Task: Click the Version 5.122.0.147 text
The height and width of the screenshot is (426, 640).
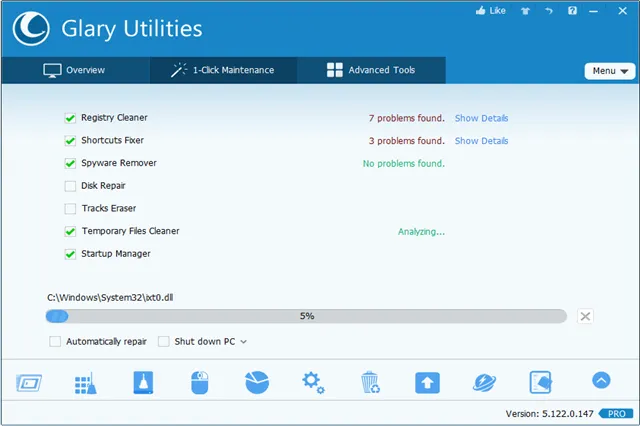Action: [x=549, y=414]
